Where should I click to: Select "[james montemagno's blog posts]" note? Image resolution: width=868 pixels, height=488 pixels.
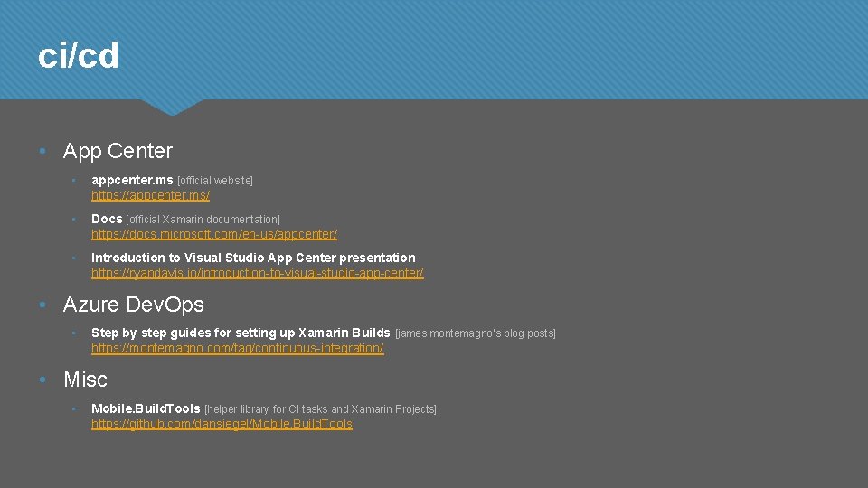tap(476, 333)
